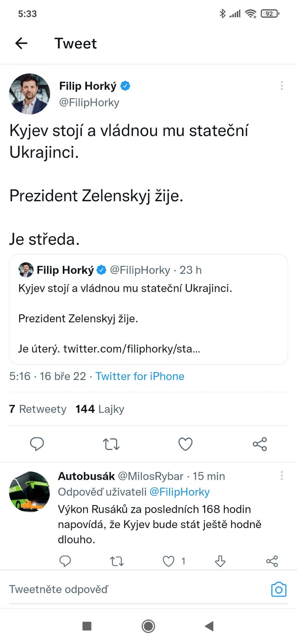Open Autobusák reply's three-dot menu
Viewport: 297px width, 644px height.
[x=282, y=476]
